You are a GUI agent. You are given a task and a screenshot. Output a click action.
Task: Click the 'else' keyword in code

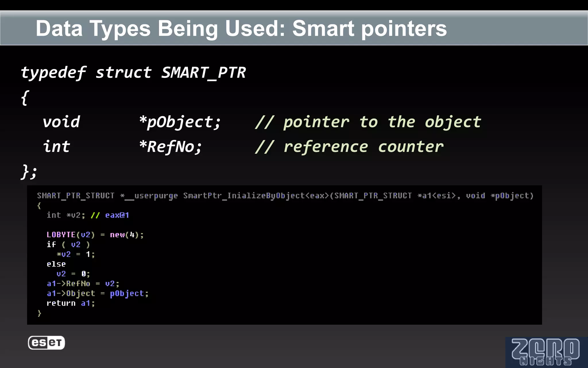tap(56, 264)
